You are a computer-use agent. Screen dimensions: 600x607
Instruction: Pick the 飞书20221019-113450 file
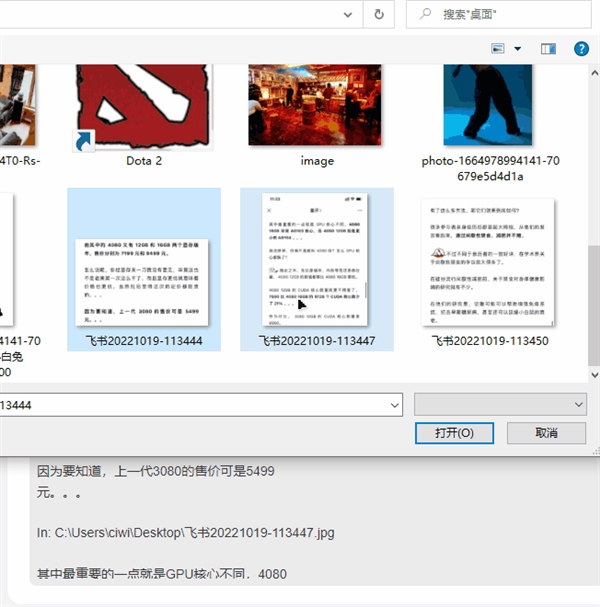coord(490,270)
